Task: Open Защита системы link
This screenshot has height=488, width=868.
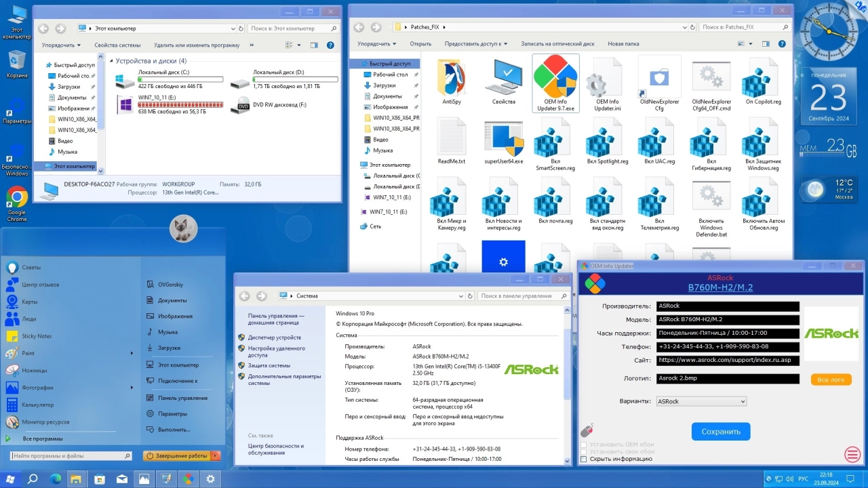Action: [x=269, y=365]
